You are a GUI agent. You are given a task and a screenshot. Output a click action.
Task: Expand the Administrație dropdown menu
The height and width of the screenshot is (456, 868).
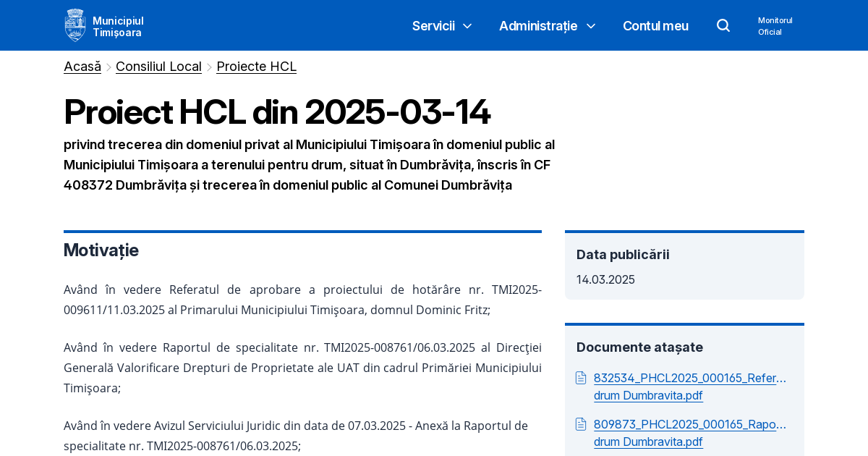[x=538, y=26]
